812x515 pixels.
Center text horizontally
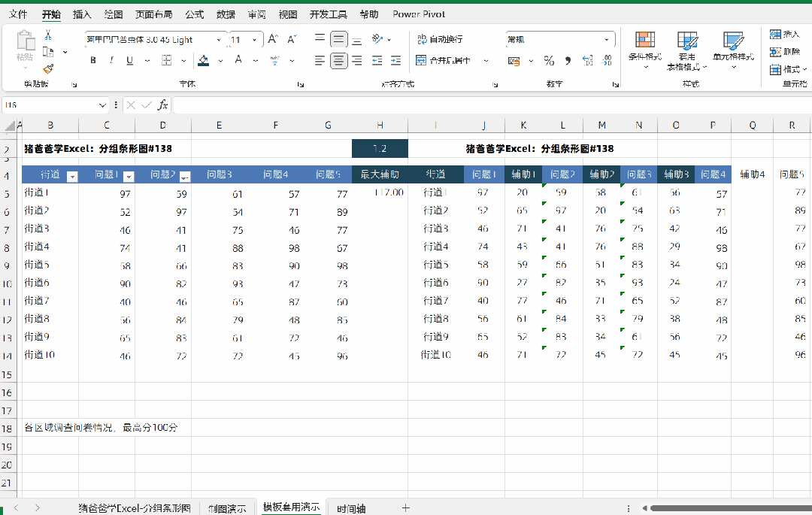point(338,61)
